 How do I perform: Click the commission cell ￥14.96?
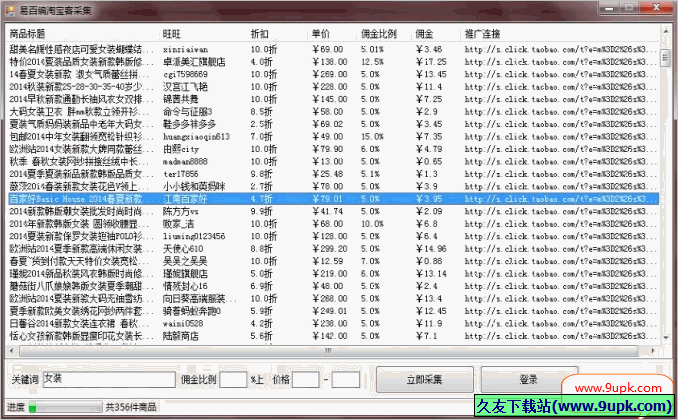(431, 249)
